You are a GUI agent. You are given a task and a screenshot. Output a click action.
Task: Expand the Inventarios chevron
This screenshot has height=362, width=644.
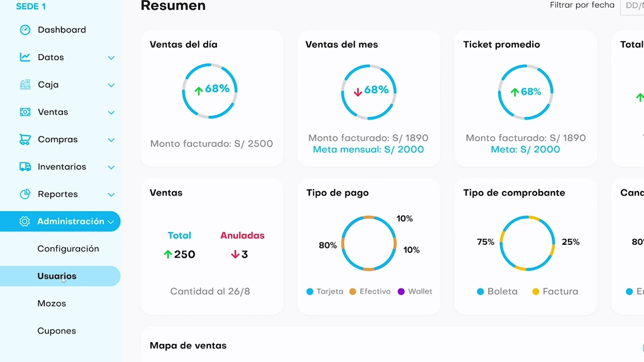pyautogui.click(x=111, y=167)
